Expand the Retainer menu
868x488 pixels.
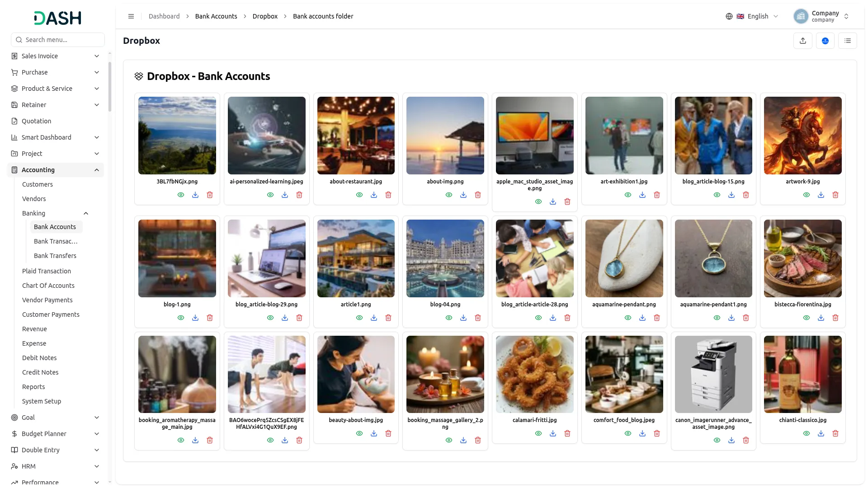[56, 105]
